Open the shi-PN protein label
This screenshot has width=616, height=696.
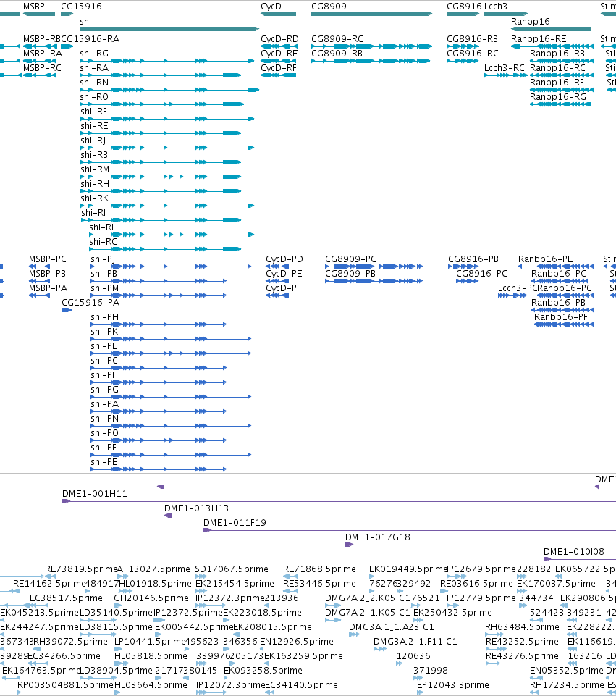(105, 419)
